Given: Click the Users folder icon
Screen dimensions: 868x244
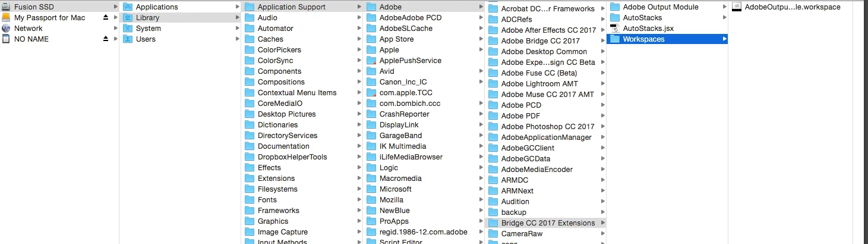Looking at the screenshot, I should (x=127, y=39).
